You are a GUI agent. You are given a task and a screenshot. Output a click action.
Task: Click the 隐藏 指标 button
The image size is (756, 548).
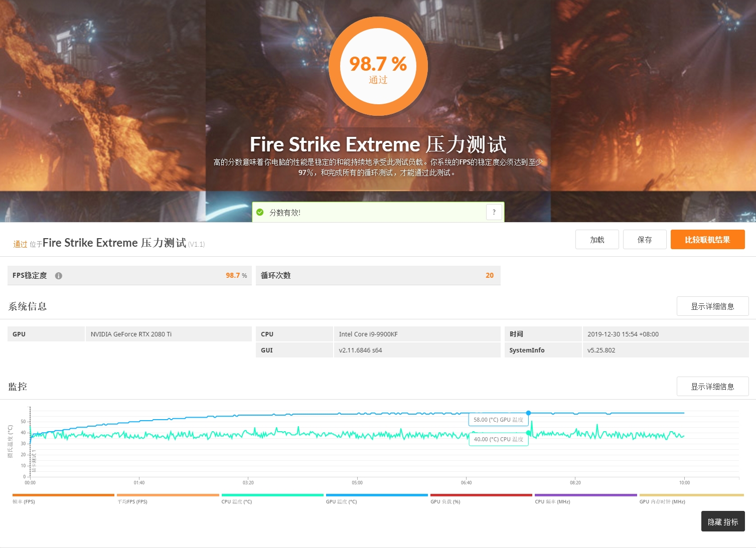point(723,521)
